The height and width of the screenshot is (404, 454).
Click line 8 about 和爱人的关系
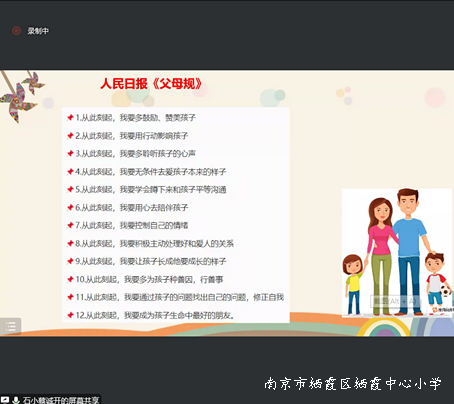154,243
